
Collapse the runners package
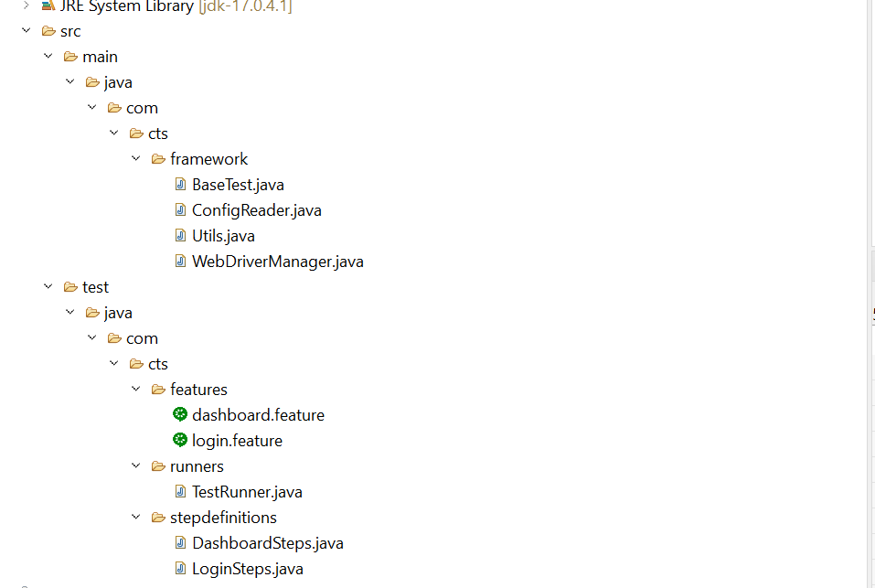pyautogui.click(x=136, y=465)
